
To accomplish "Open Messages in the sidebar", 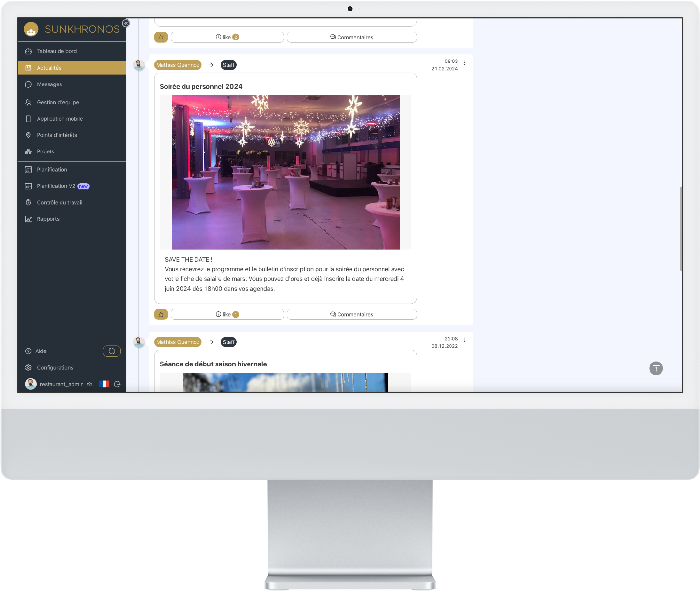I will [49, 84].
